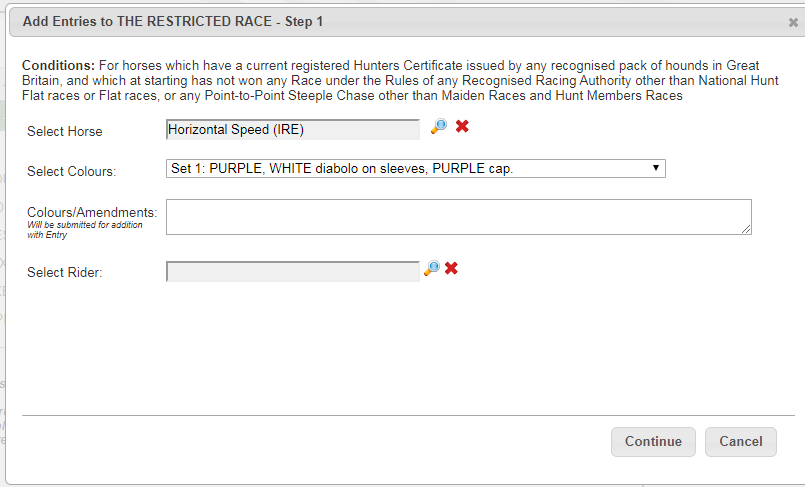Image resolution: width=805 pixels, height=487 pixels.
Task: Click into the Colours/Amendments text area
Action: pos(458,216)
